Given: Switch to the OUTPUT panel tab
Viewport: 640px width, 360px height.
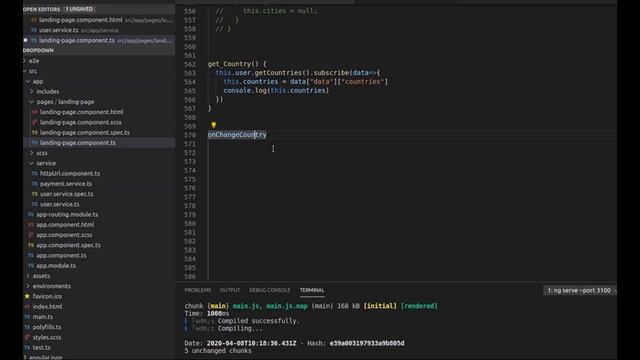Looking at the screenshot, I should tap(230, 290).
